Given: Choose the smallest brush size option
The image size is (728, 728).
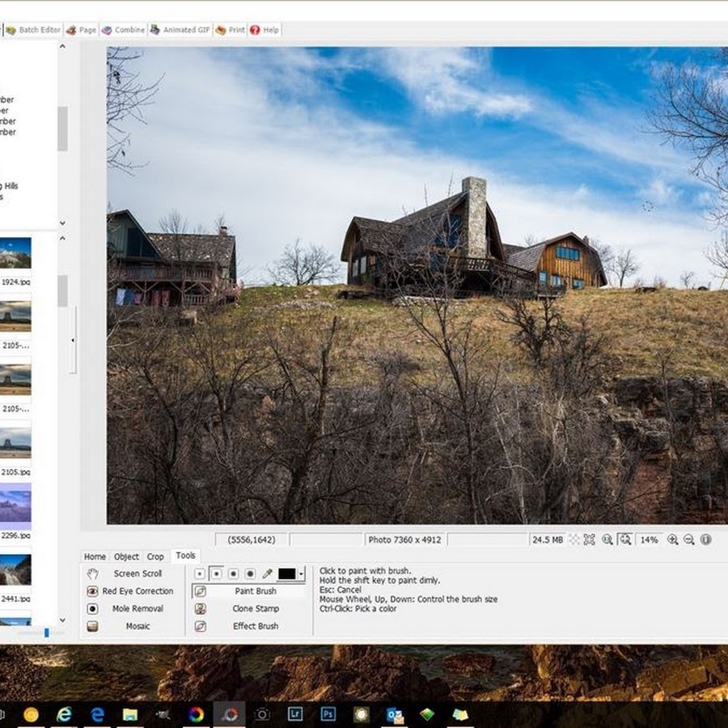Looking at the screenshot, I should 200,574.
